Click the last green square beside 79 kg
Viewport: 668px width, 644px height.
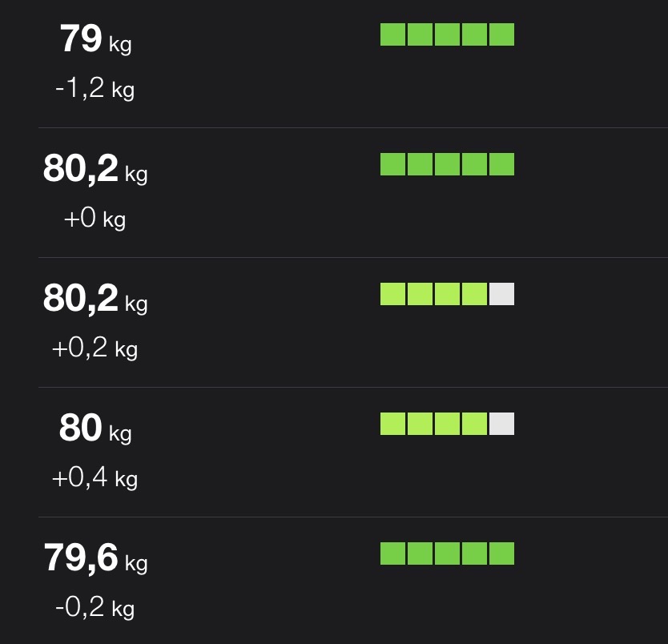[501, 34]
